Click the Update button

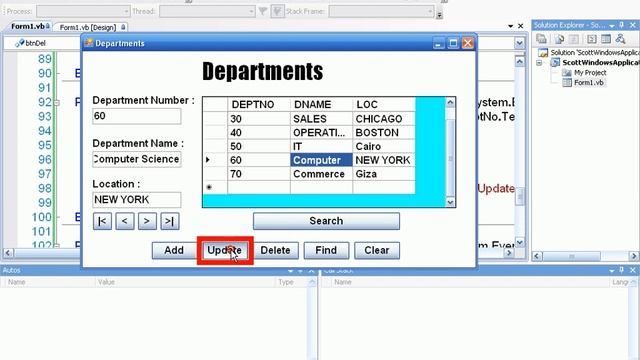[224, 250]
